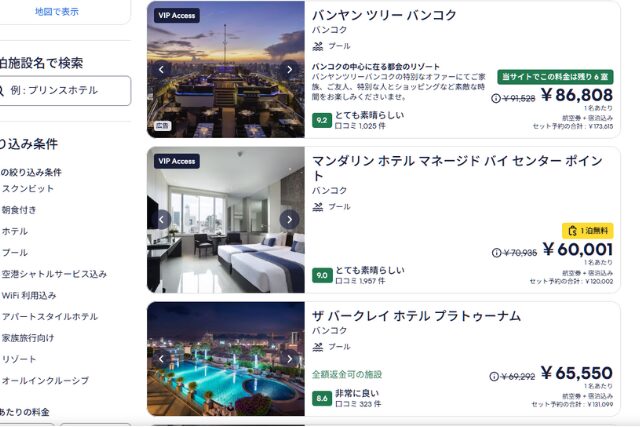Enable the 朝食付き breakfast filter
This screenshot has height=427, width=640.
click(x=19, y=210)
